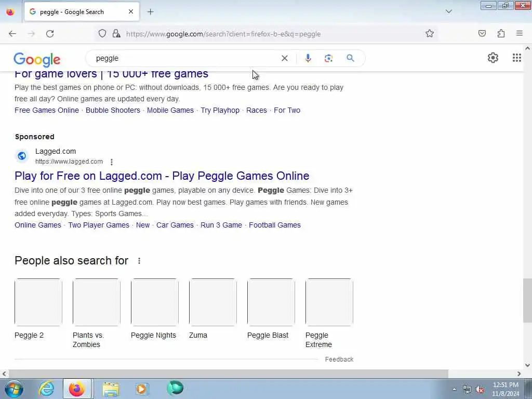
Task: Select the peggle - Google Search tab
Action: [82, 12]
